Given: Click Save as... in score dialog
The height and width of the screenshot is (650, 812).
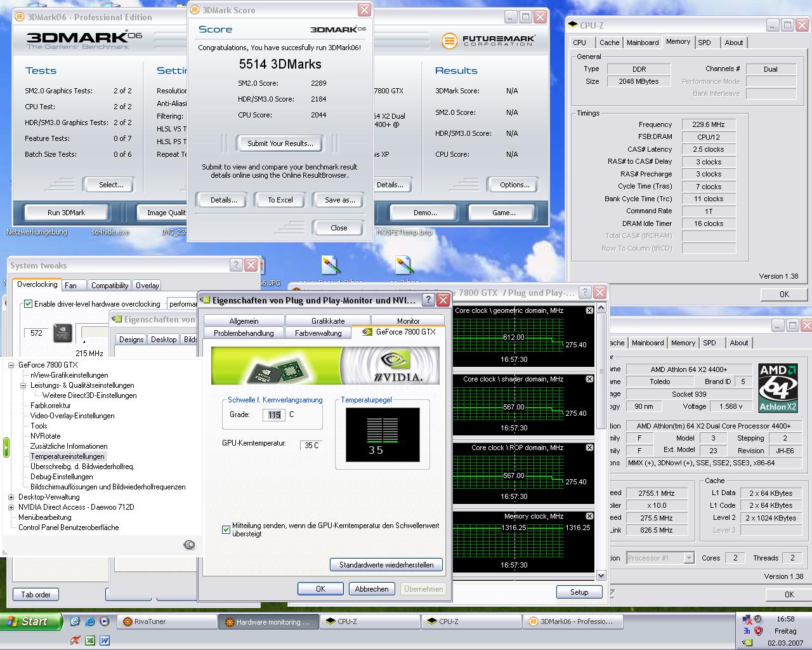Looking at the screenshot, I should (x=339, y=200).
